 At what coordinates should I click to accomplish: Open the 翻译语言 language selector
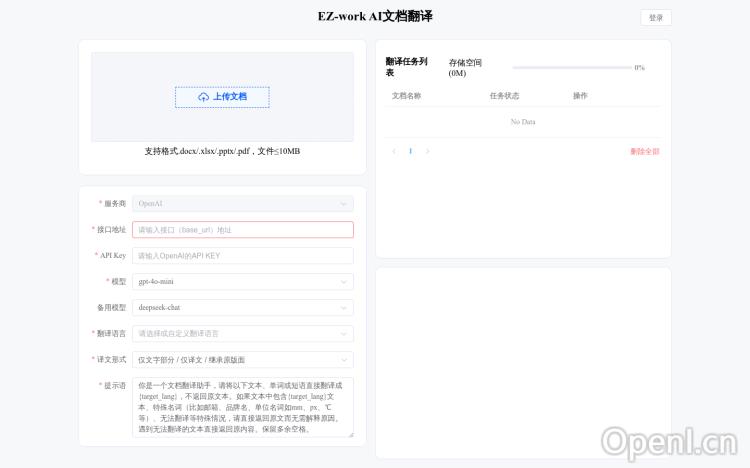point(242,333)
